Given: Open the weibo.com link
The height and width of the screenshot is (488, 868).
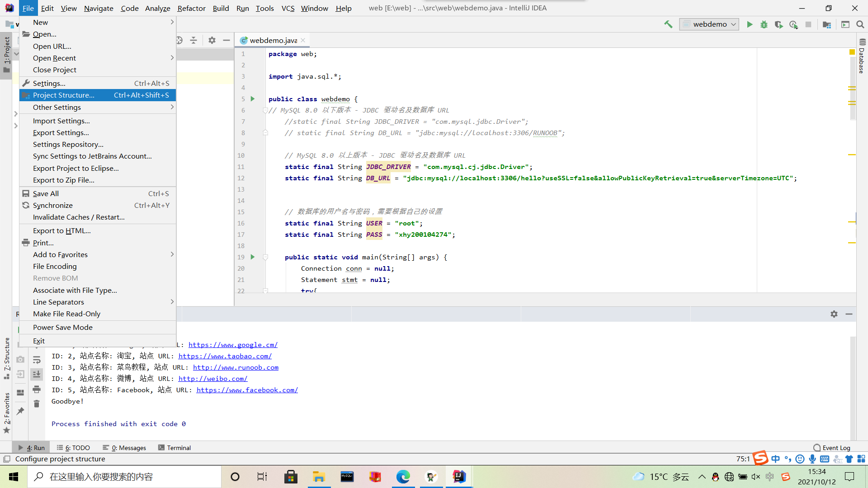Looking at the screenshot, I should [213, 379].
